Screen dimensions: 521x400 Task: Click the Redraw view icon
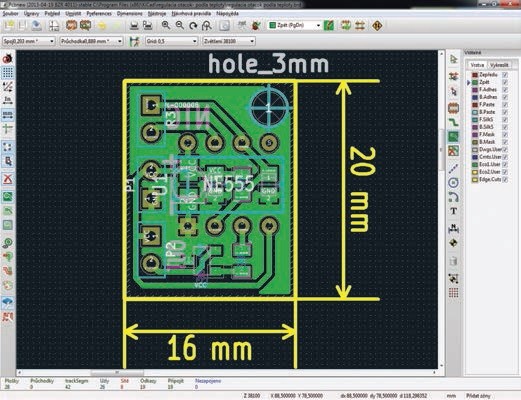(193, 26)
